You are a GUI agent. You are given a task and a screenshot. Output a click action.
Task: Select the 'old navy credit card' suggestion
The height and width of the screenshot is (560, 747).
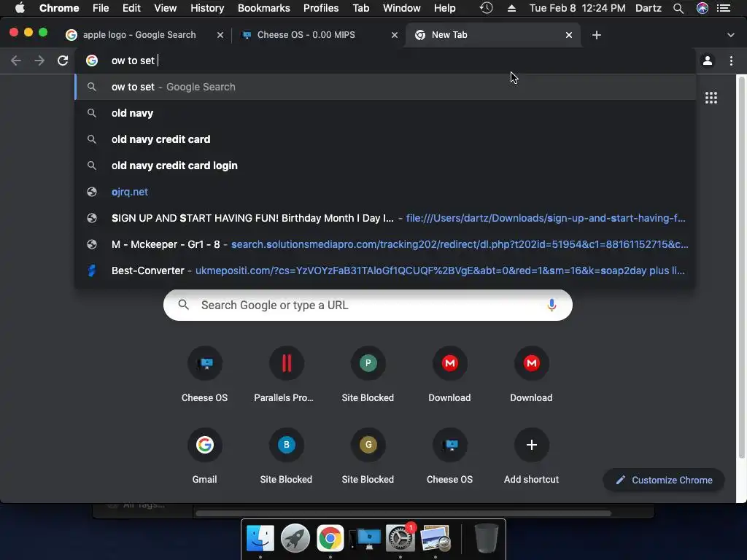click(385, 139)
